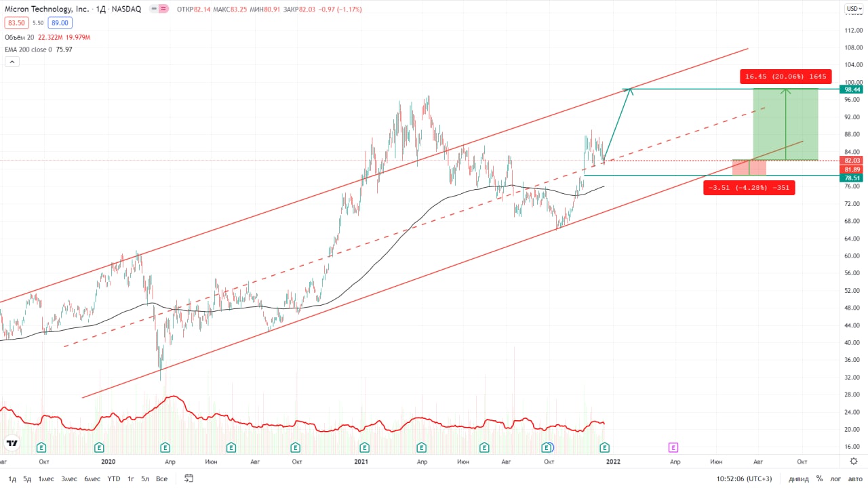This screenshot has height=488, width=868.
Task: Click the blue 89.00 buy price button
Action: tap(58, 22)
